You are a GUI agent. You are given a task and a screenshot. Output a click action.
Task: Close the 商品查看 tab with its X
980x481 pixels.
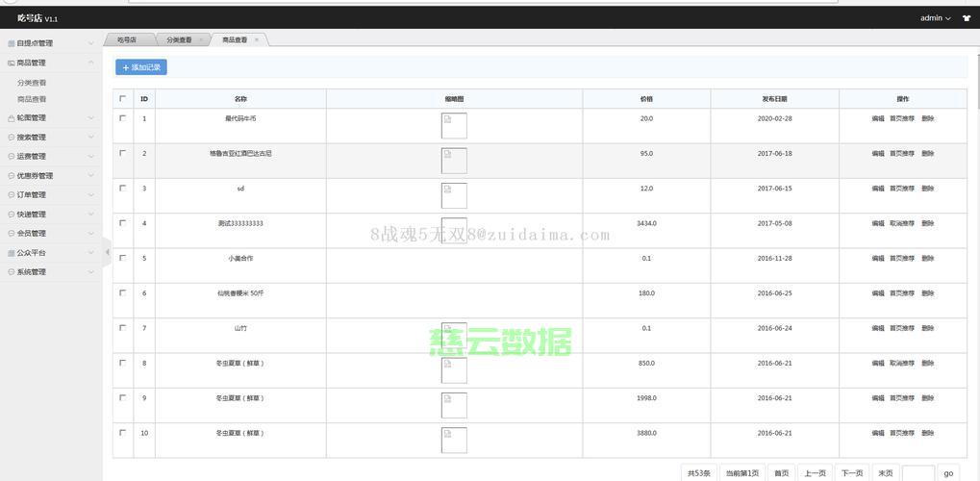[x=256, y=40]
